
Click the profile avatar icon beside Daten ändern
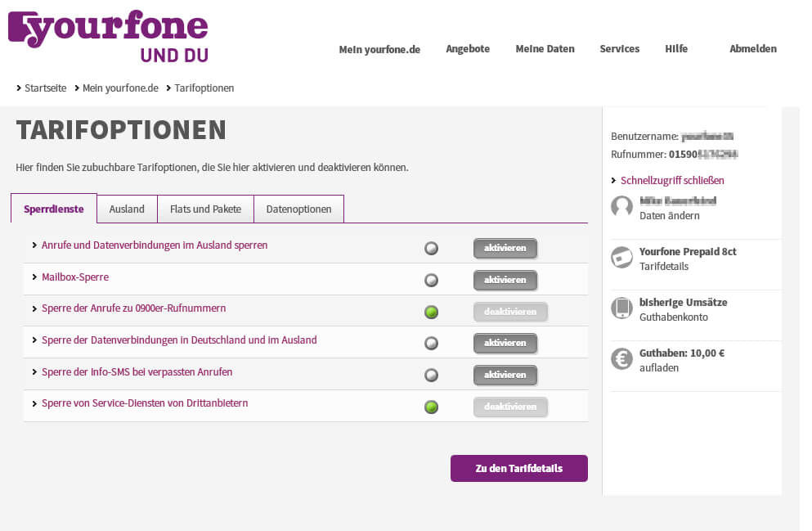621,207
